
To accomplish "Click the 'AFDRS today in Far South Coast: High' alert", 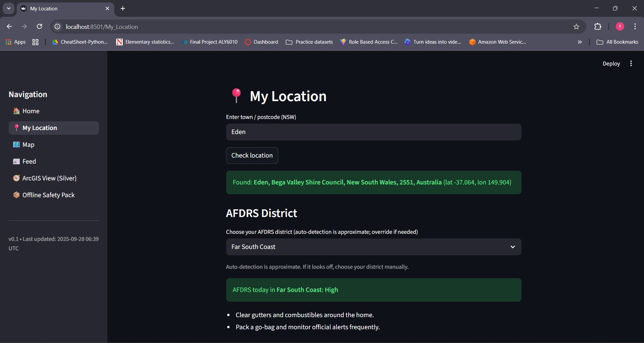I will 374,290.
